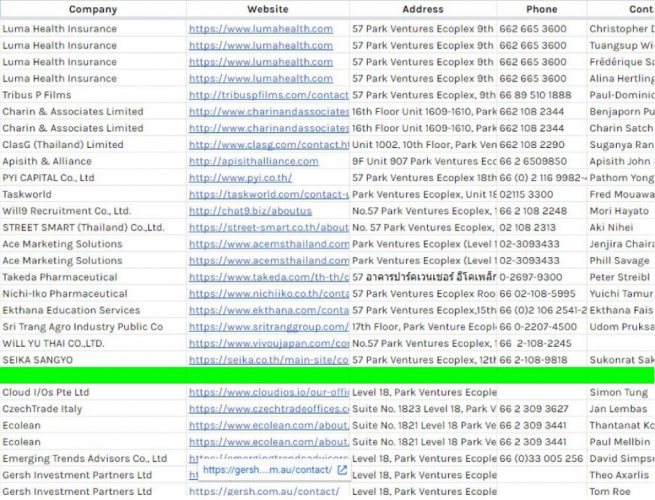This screenshot has height=500, width=655.
Task: Select the STREET SMART (Thailand) Co.,Ltd. cell
Action: pyautogui.click(x=93, y=228)
